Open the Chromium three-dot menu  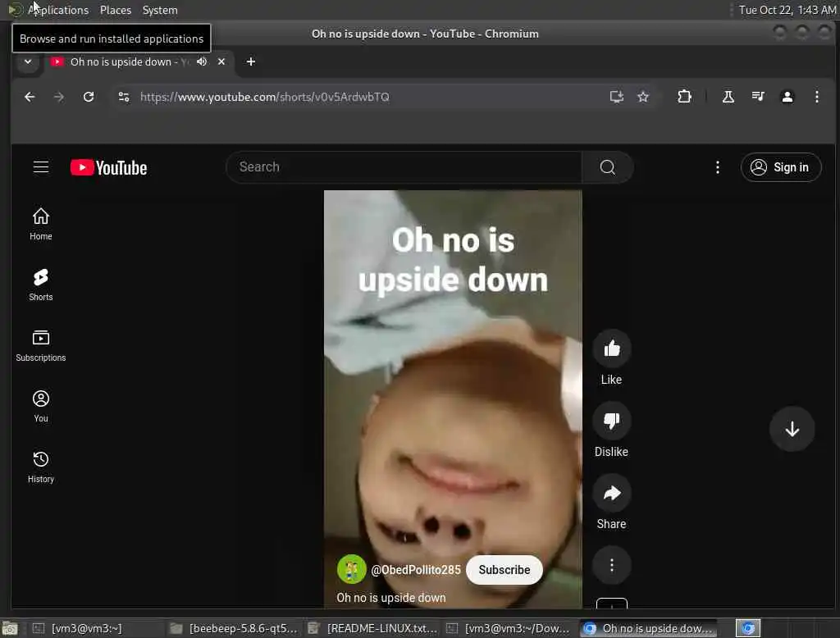816,97
